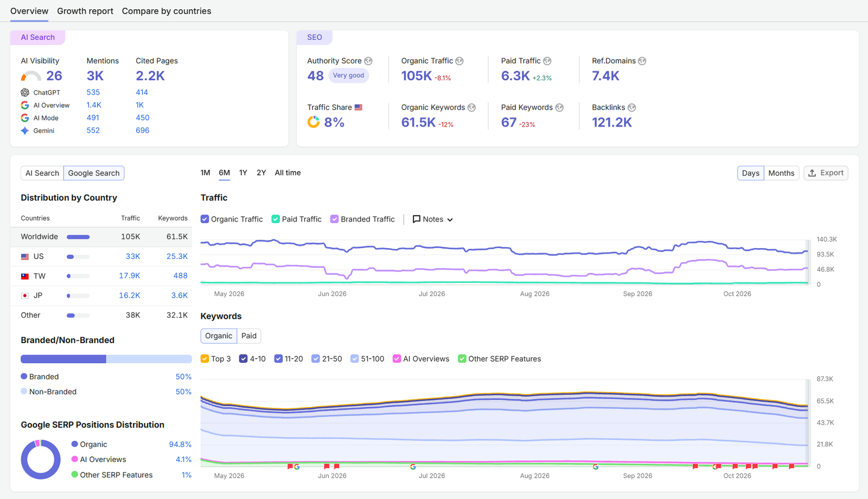The width and height of the screenshot is (868, 499).
Task: Click the Japan flag in country list
Action: (x=25, y=295)
